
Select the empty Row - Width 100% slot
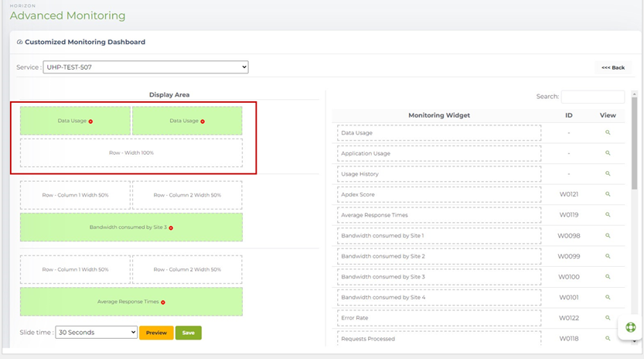click(x=131, y=153)
